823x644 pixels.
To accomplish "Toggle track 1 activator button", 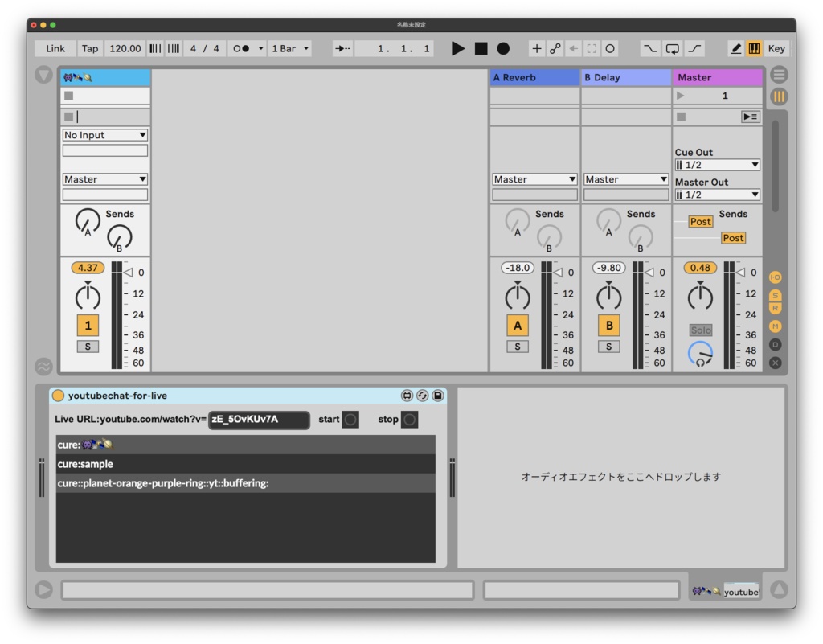I will (88, 326).
